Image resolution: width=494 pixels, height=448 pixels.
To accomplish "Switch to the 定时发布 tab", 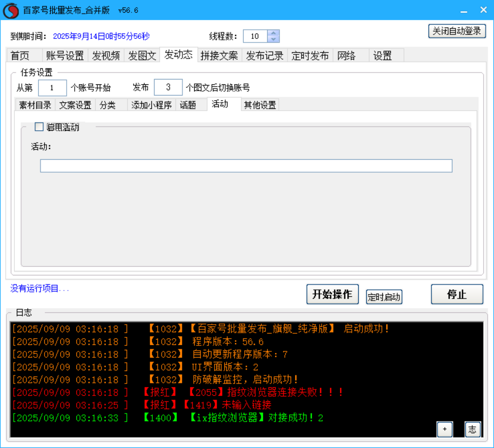I will 310,55.
